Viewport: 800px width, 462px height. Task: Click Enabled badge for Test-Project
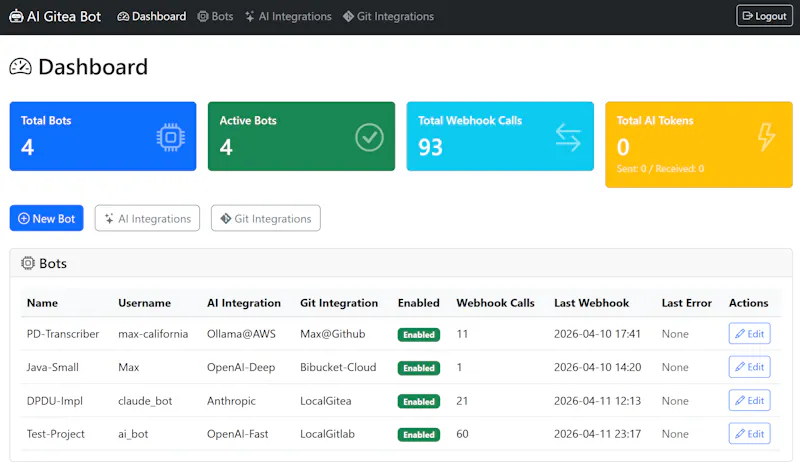pyautogui.click(x=419, y=434)
